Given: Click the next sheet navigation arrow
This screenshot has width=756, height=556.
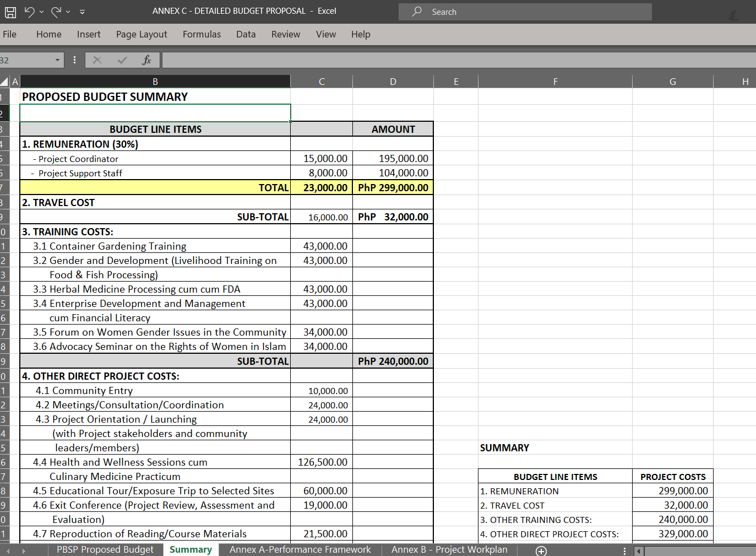Looking at the screenshot, I should tap(24, 551).
